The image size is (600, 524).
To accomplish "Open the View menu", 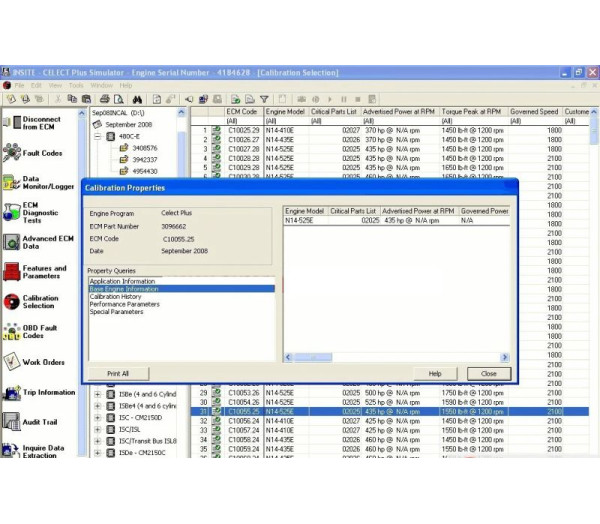I will tap(54, 85).
